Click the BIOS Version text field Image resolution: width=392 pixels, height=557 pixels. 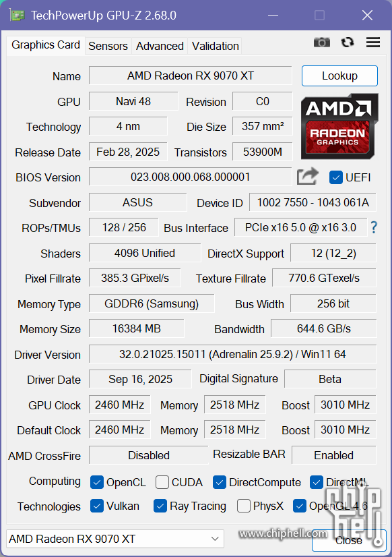point(190,177)
